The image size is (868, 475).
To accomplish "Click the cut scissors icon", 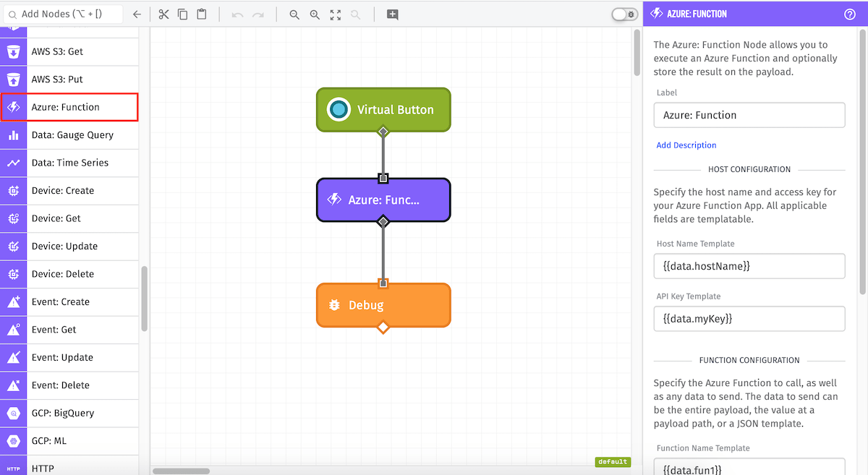I will [x=163, y=14].
